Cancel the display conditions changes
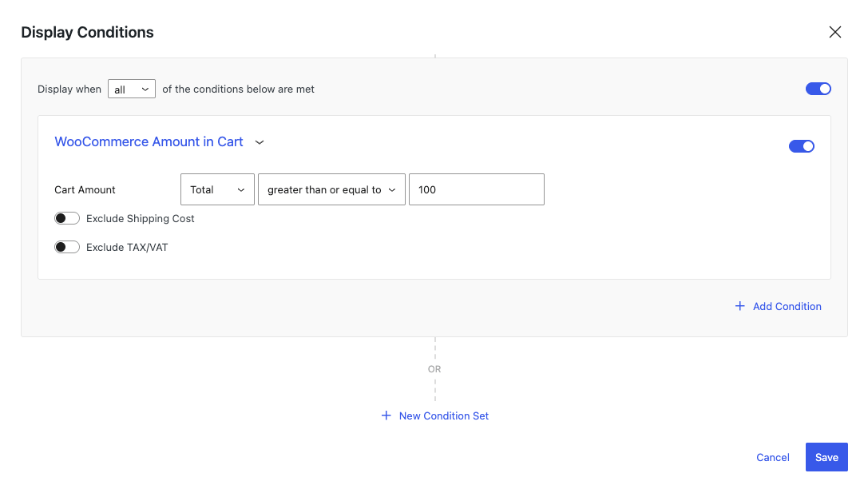868x493 pixels. pos(773,458)
